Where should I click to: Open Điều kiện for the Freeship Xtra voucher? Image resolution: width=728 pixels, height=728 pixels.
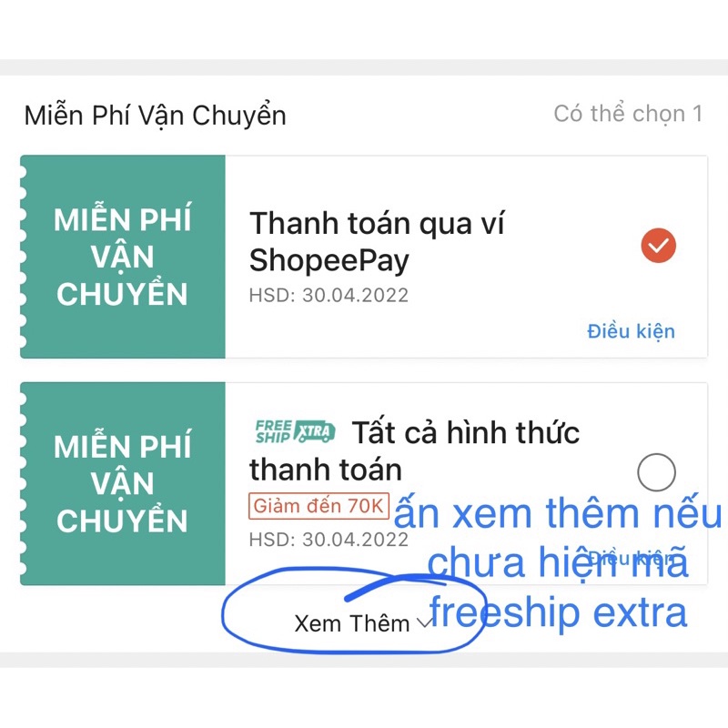pos(631,558)
